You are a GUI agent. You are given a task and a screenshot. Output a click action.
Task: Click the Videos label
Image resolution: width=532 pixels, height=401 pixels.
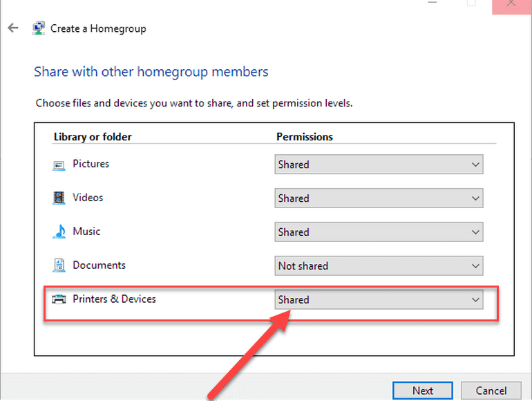[x=88, y=198]
